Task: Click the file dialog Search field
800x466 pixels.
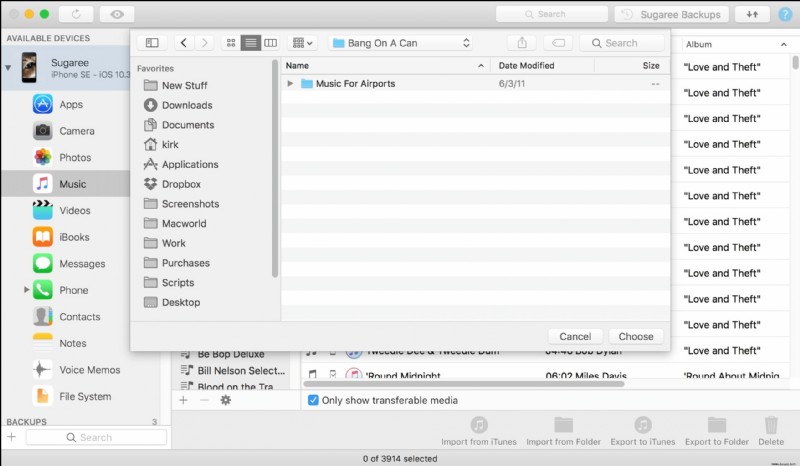Action: click(x=622, y=43)
